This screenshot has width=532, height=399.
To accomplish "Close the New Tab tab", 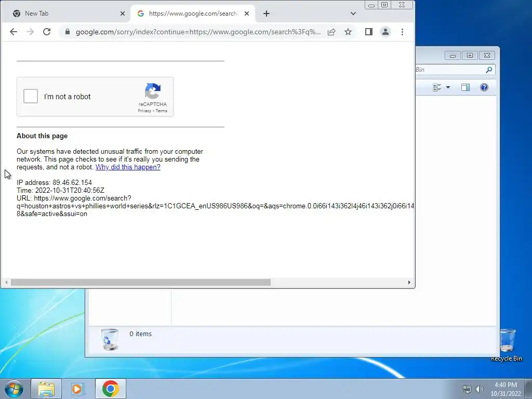I will click(x=123, y=14).
